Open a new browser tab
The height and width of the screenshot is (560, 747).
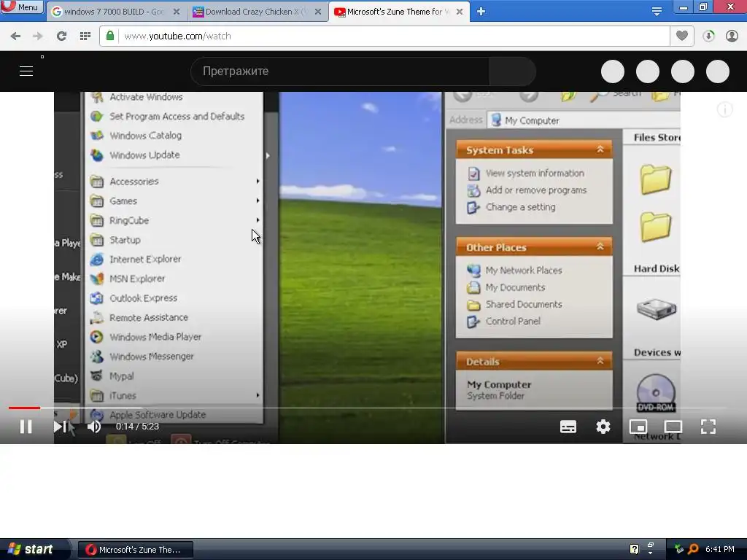[x=481, y=12]
